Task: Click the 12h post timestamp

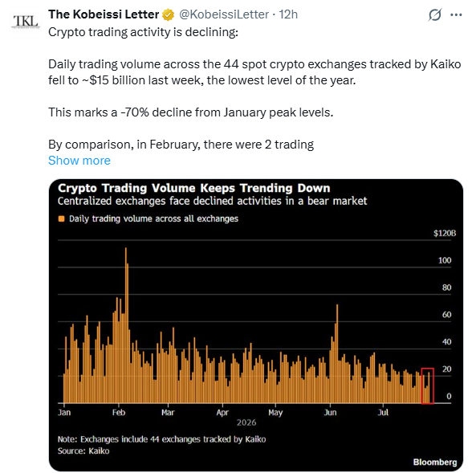Action: click(x=288, y=14)
